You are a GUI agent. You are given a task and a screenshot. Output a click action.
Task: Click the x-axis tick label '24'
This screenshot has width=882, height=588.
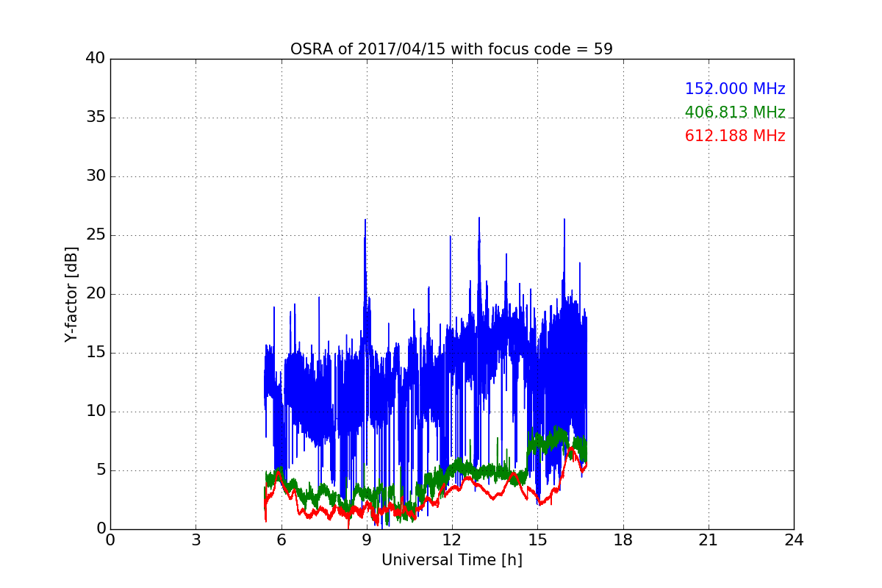(x=794, y=540)
